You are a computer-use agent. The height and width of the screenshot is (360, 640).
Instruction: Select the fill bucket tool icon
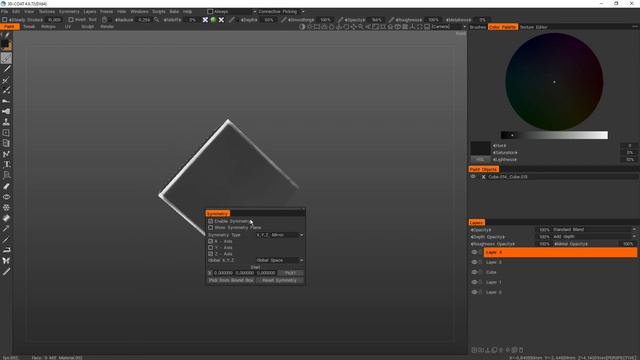pos(6,218)
